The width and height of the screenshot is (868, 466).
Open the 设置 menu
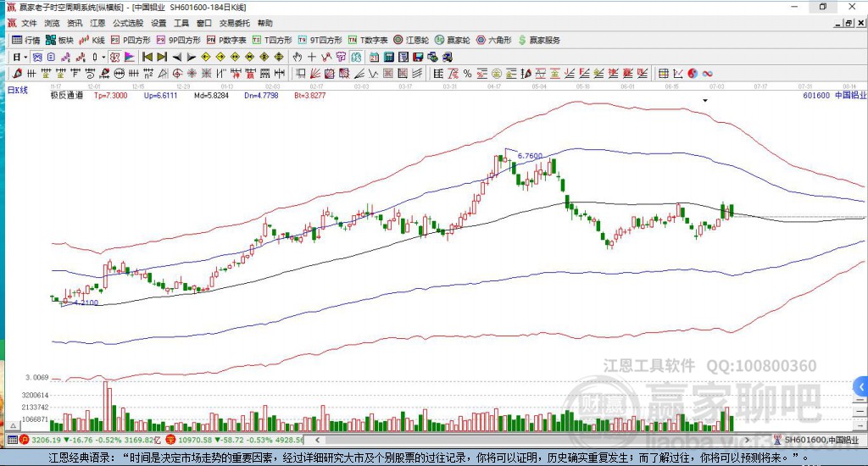point(159,23)
